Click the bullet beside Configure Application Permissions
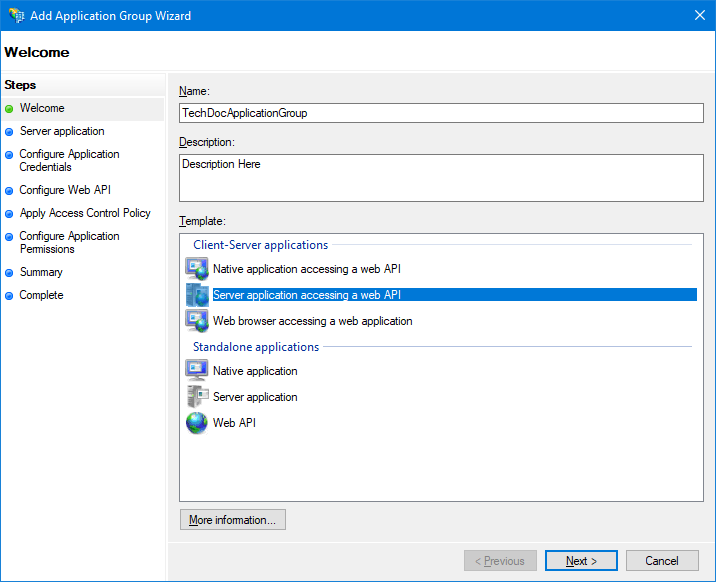 click(x=9, y=237)
